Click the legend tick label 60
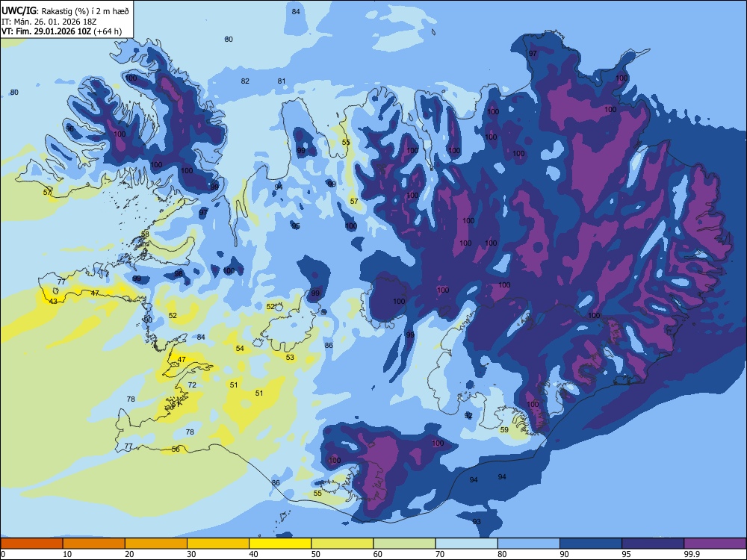This screenshot has height=560, width=747. 378,554
